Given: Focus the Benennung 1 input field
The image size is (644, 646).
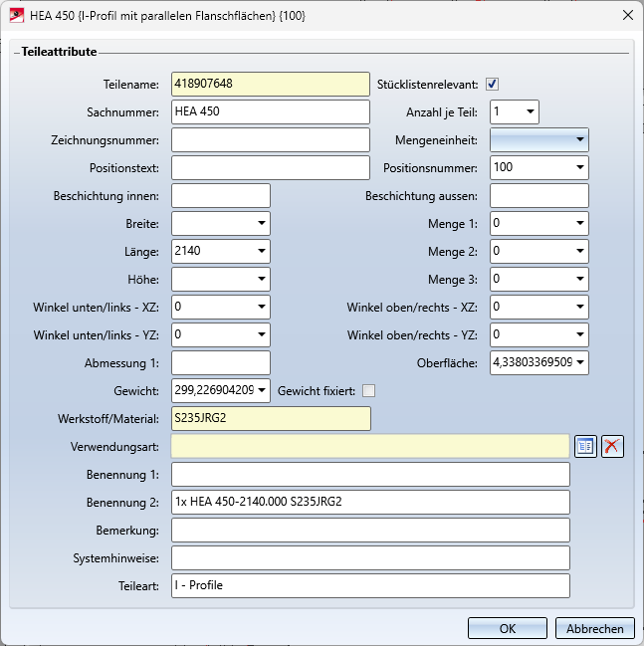Looking at the screenshot, I should click(370, 474).
